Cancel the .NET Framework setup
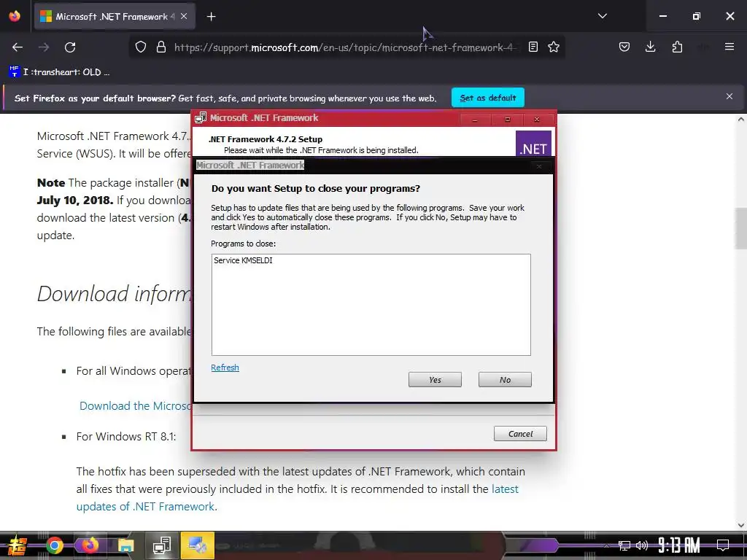Viewport: 747px width, 560px height. (519, 433)
